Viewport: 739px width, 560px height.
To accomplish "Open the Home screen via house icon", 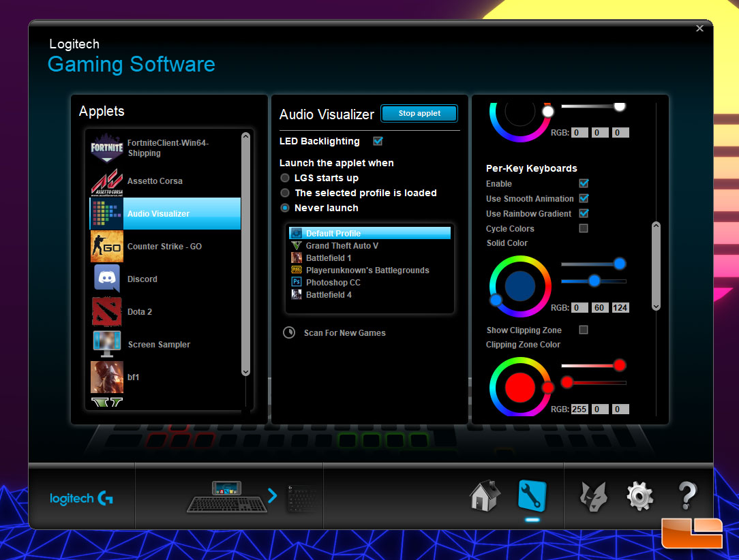I will tap(485, 495).
